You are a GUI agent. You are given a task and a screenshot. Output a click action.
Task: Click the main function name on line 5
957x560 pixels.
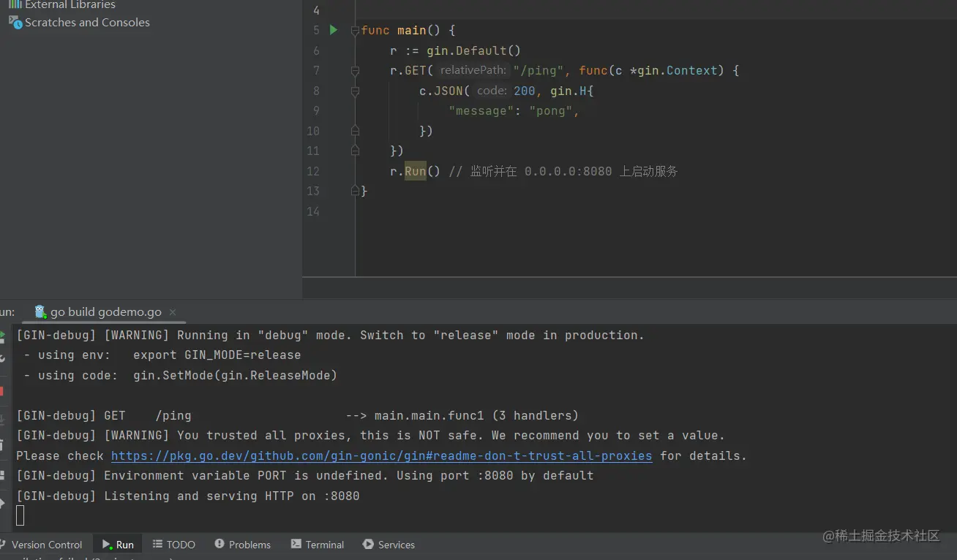click(x=412, y=31)
